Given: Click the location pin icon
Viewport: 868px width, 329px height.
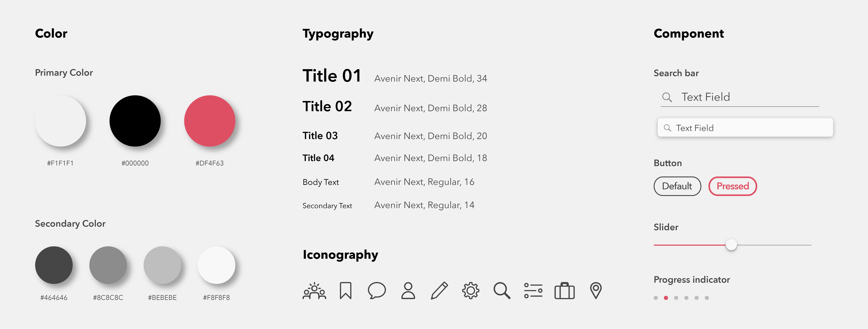Looking at the screenshot, I should pyautogui.click(x=596, y=291).
